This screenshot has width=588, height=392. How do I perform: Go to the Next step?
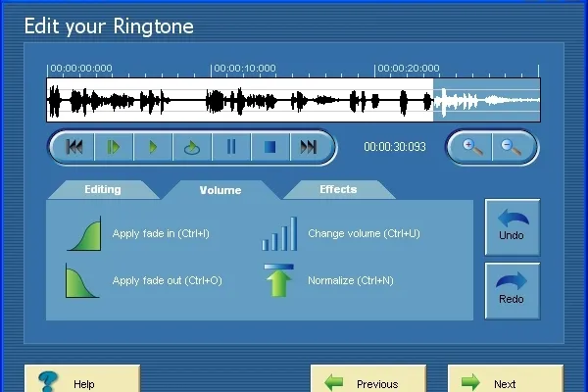tap(506, 379)
